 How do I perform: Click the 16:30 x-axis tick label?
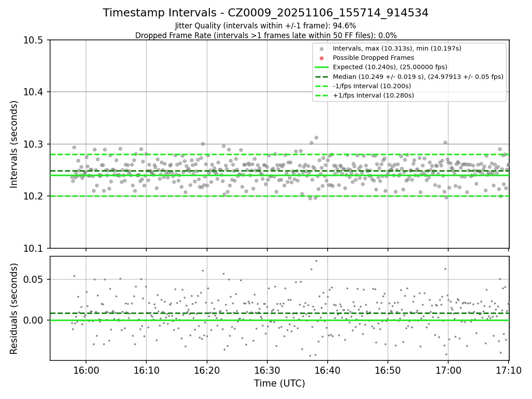tap(267, 370)
